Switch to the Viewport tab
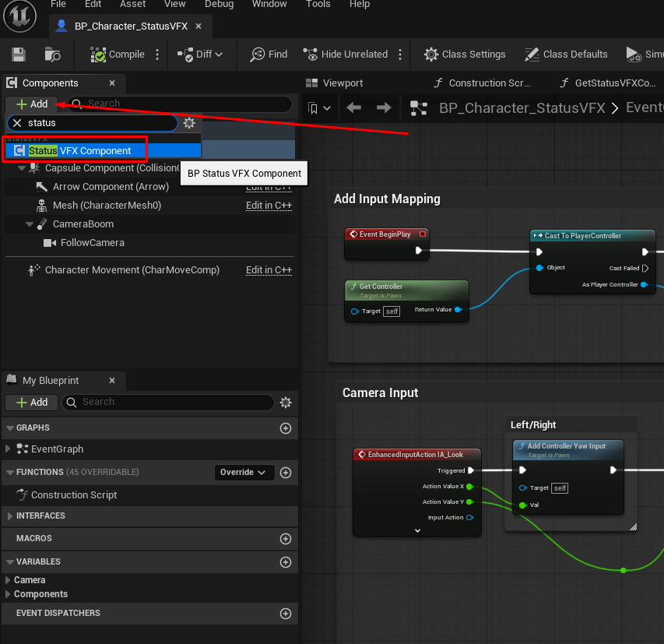Screen dimensions: 664x644 click(335, 83)
